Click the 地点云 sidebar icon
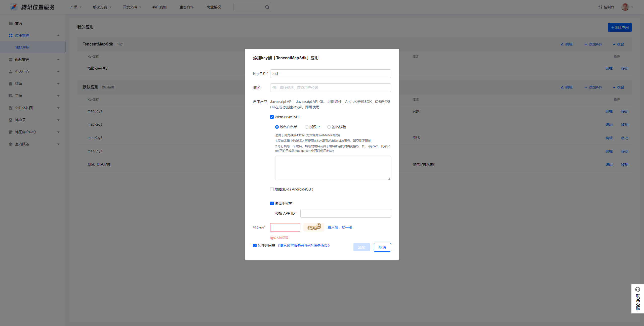 pos(11,120)
